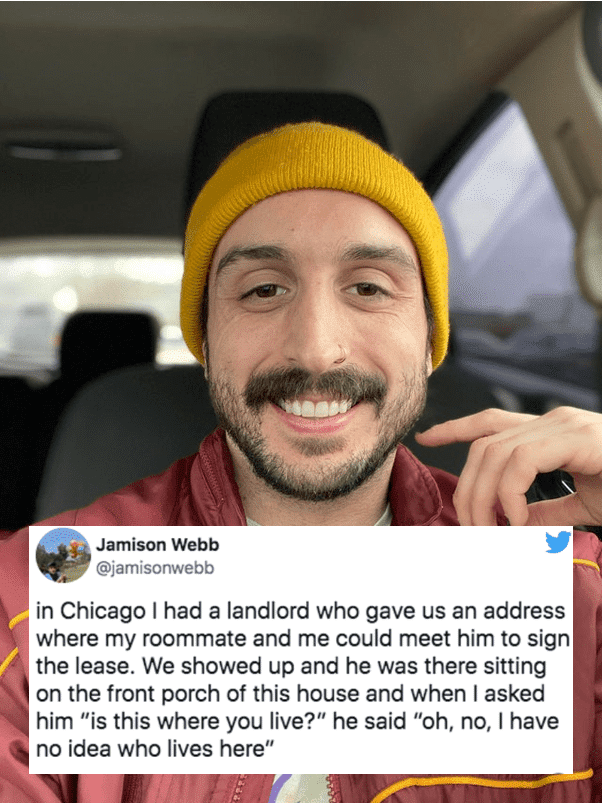The height and width of the screenshot is (803, 602).
Task: Click the yellow piping on jacket sleeve
Action: pos(14,640)
